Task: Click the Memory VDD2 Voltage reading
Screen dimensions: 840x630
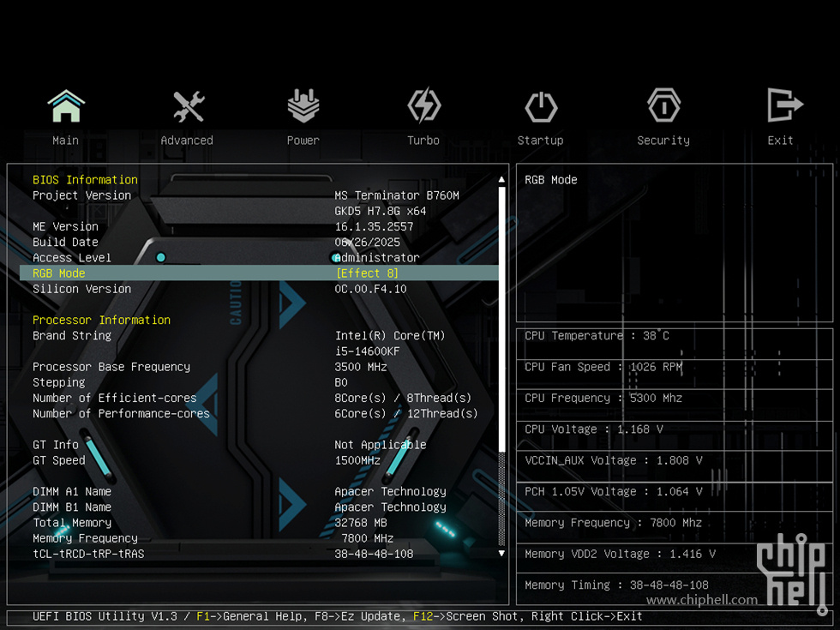Action: (x=620, y=554)
